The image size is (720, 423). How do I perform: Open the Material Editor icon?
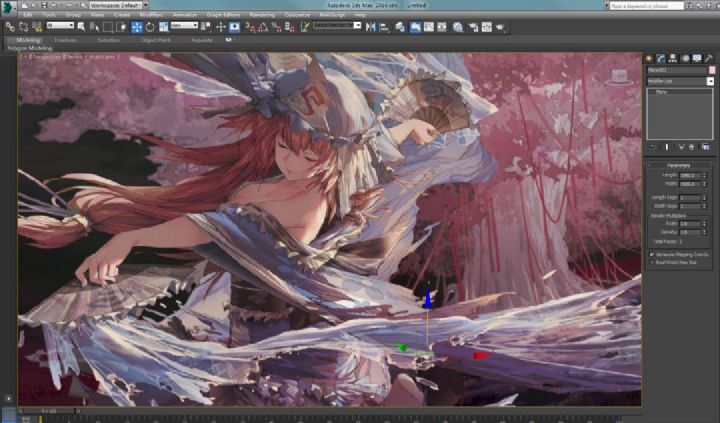(x=458, y=27)
